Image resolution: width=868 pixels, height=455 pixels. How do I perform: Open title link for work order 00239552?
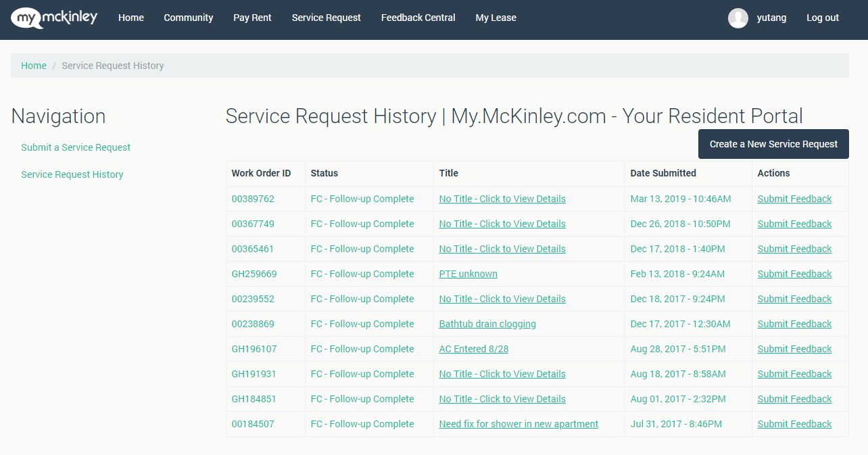click(502, 299)
